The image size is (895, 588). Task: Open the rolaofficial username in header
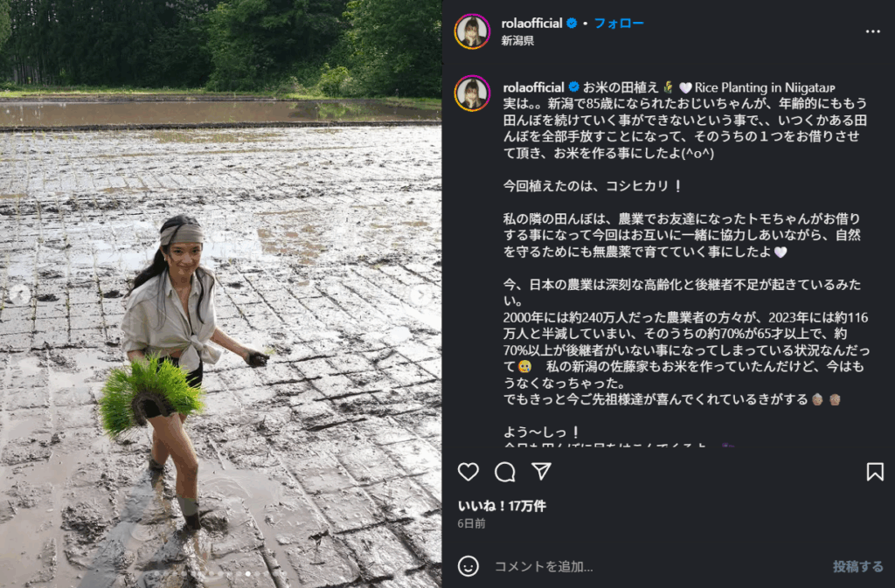tap(531, 24)
